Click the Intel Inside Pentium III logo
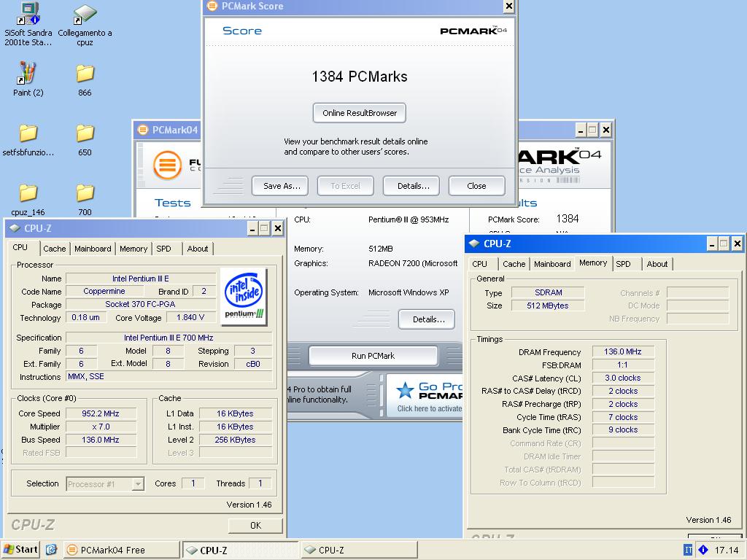Viewport: 747px width, 560px height. point(244,296)
